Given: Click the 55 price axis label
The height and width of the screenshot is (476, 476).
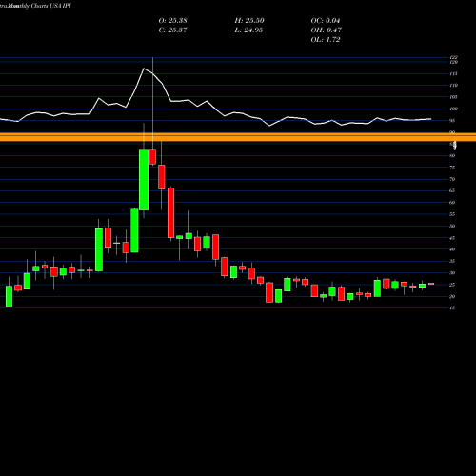Looking at the screenshot, I should pos(453,214).
